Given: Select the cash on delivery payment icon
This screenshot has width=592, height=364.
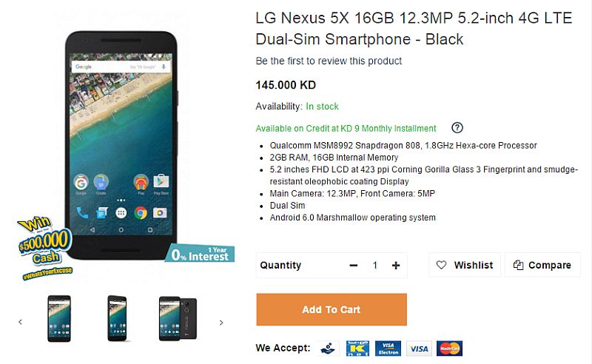Looking at the screenshot, I should [328, 348].
